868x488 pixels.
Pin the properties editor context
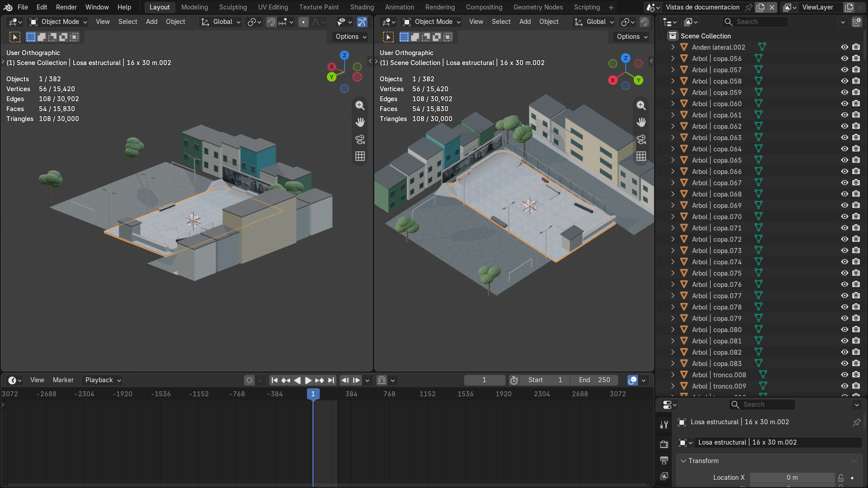tap(857, 422)
